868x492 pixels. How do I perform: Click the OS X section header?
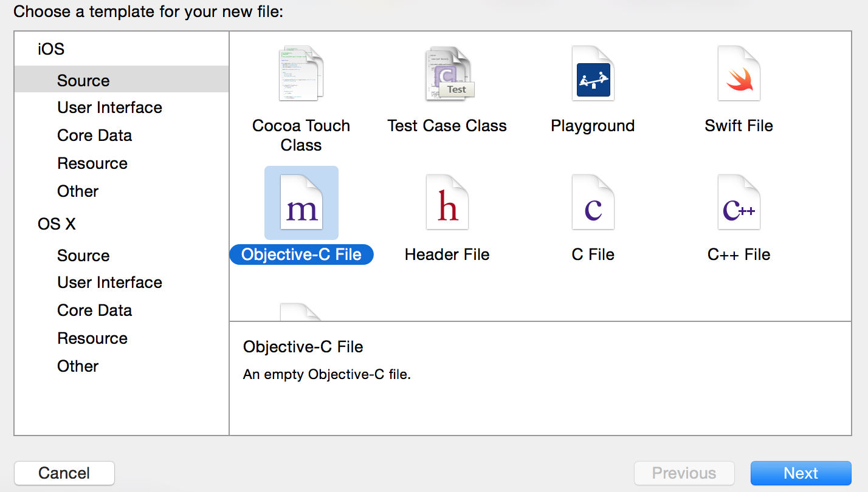pos(57,224)
